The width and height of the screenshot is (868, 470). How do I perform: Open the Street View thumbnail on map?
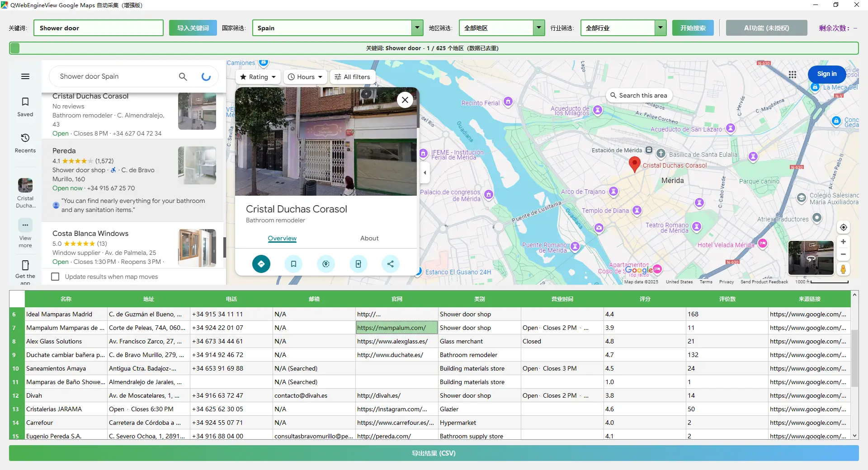811,258
